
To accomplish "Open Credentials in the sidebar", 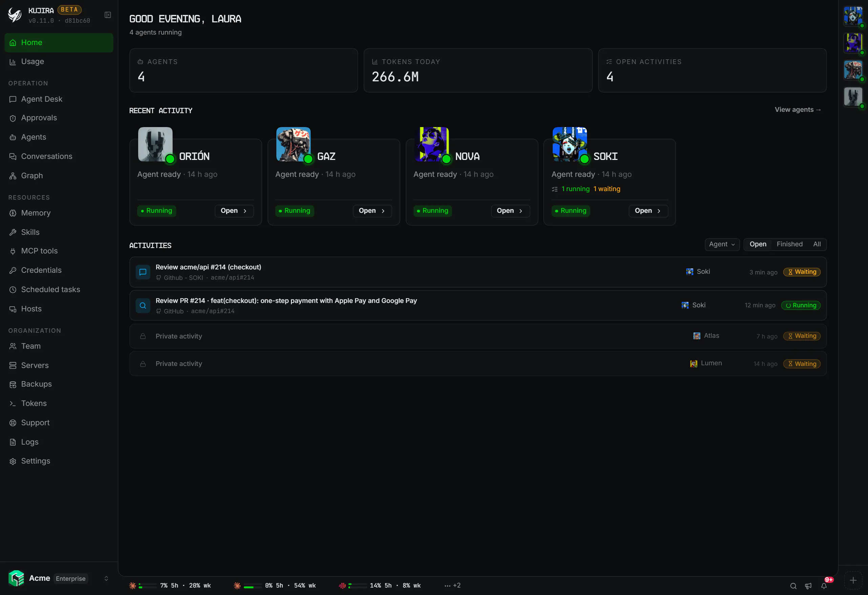I will point(59,270).
